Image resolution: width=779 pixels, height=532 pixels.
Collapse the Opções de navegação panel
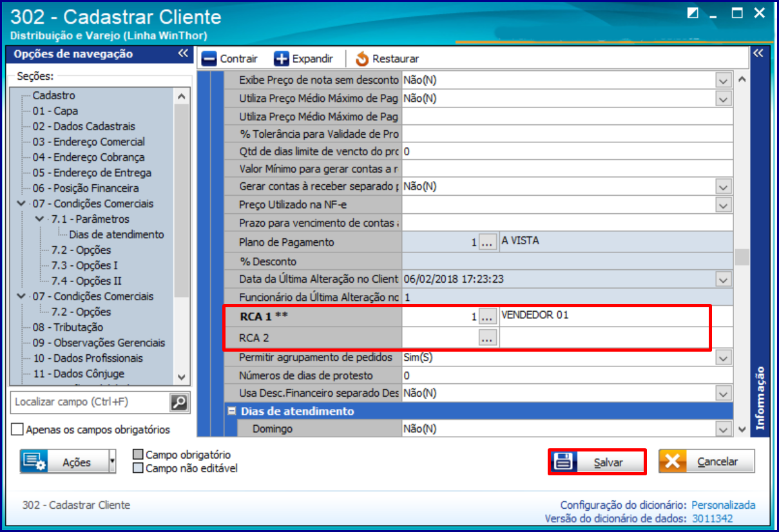pyautogui.click(x=182, y=54)
